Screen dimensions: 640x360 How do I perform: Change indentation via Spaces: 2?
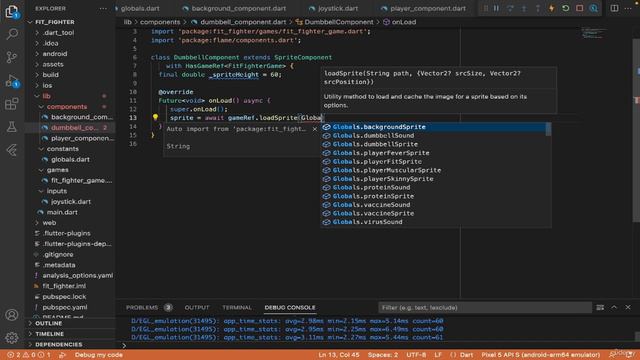pyautogui.click(x=382, y=355)
